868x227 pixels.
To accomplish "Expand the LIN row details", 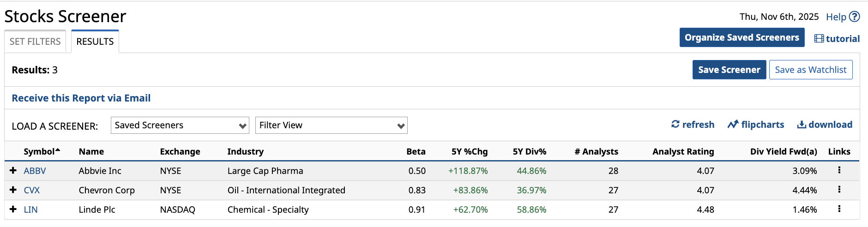I will pyautogui.click(x=13, y=209).
